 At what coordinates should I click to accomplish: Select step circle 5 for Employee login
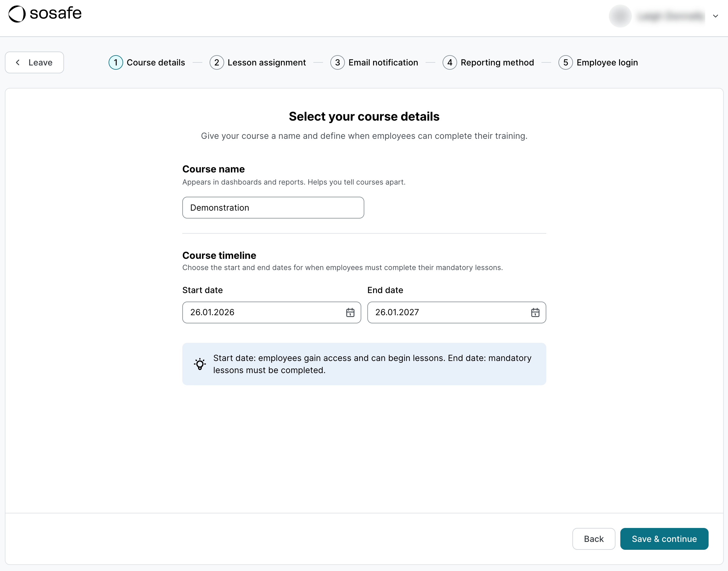tap(565, 62)
